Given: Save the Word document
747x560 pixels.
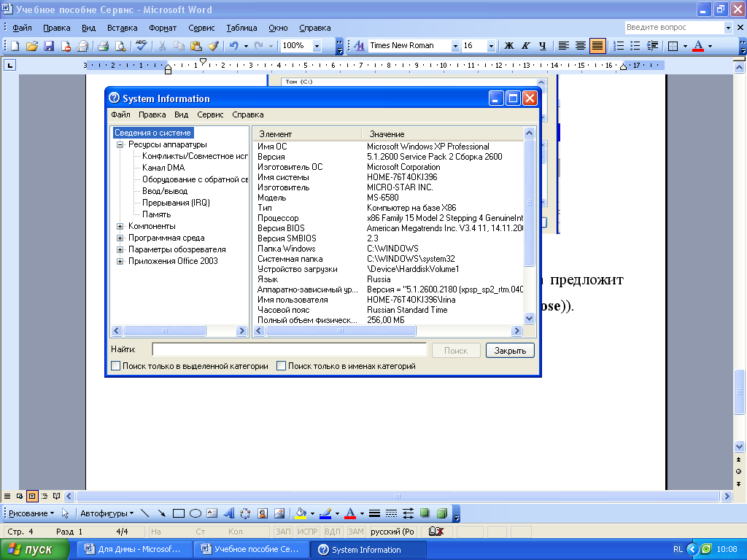Looking at the screenshot, I should [x=49, y=46].
